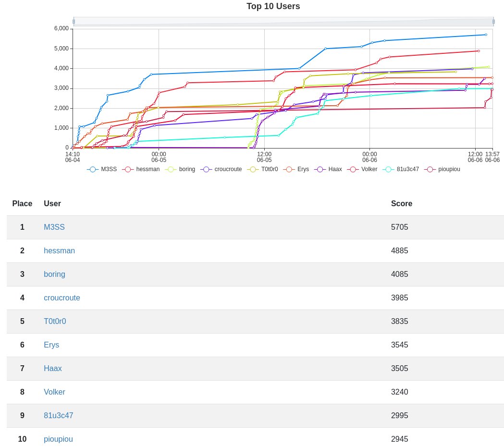Click the Place column header

[22, 204]
